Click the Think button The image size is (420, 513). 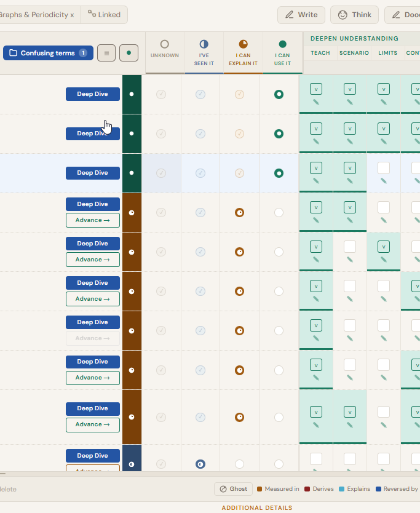click(355, 15)
